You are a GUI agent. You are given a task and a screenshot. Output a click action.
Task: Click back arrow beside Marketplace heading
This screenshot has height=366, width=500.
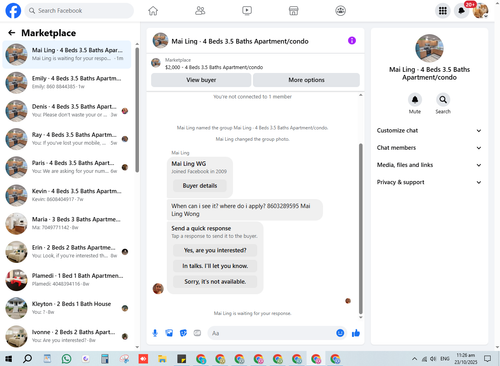[x=12, y=33]
